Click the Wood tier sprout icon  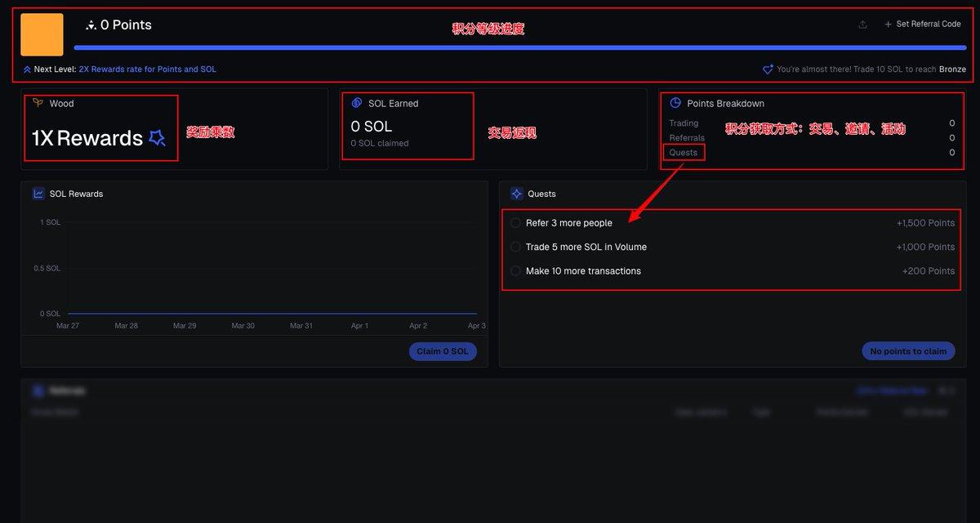[x=38, y=103]
